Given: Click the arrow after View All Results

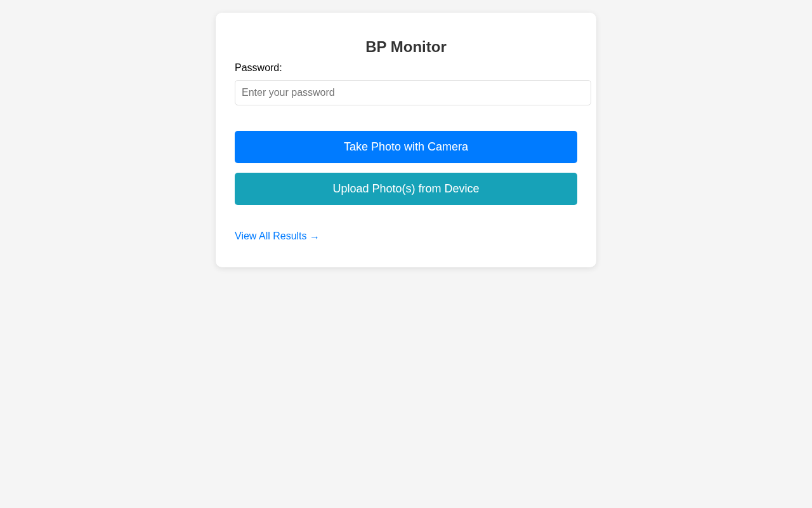Looking at the screenshot, I should point(314,237).
